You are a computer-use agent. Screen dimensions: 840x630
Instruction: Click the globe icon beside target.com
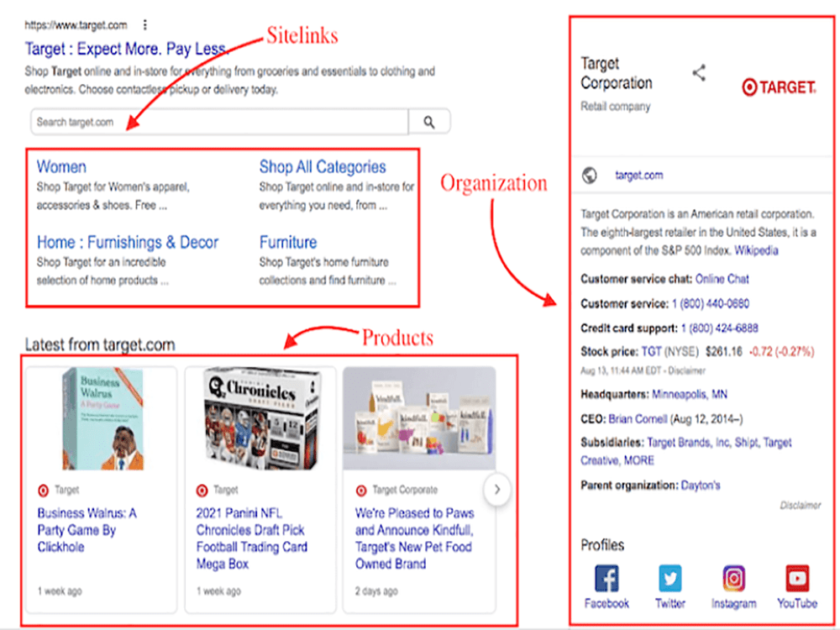pyautogui.click(x=588, y=175)
